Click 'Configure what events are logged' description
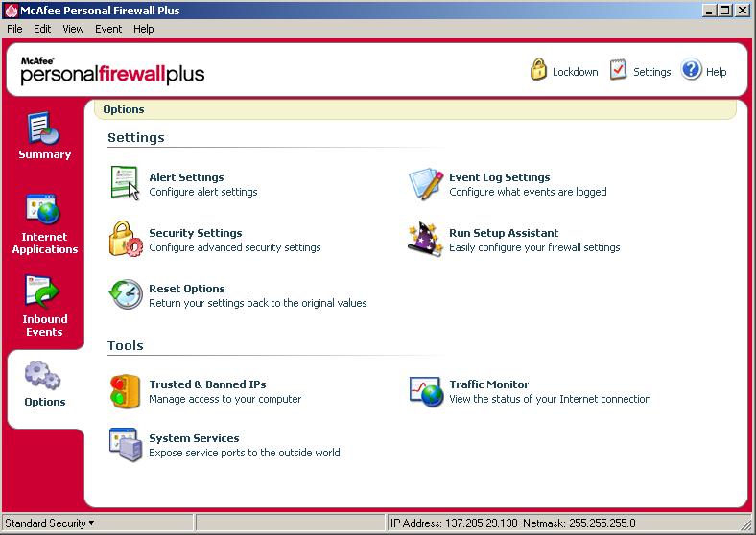 (528, 192)
